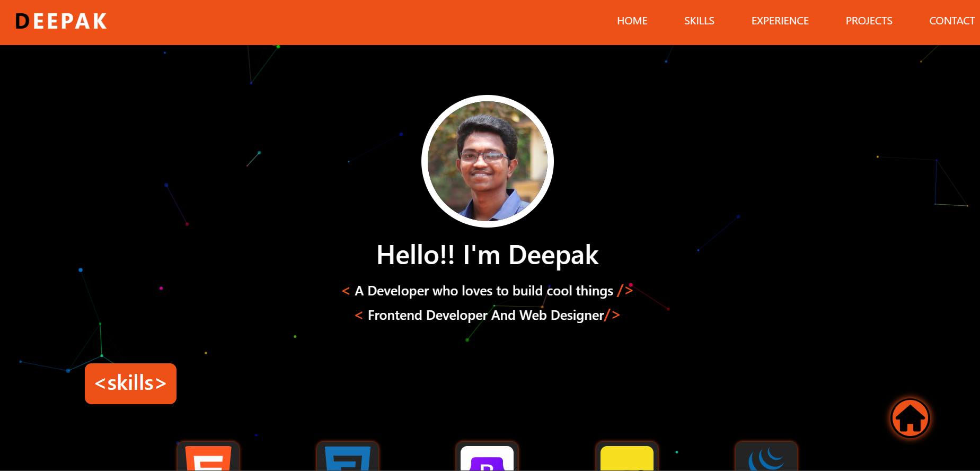The height and width of the screenshot is (471, 980).
Task: Click the round home icon button
Action: pos(910,418)
